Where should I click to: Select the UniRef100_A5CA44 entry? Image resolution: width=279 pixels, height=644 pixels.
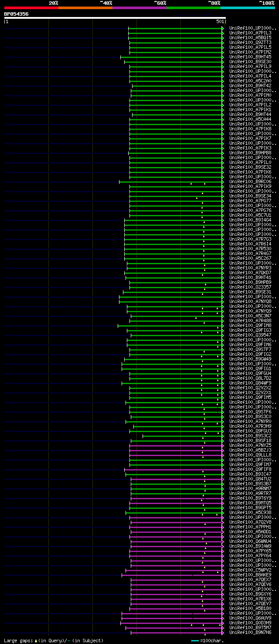coord(250,119)
